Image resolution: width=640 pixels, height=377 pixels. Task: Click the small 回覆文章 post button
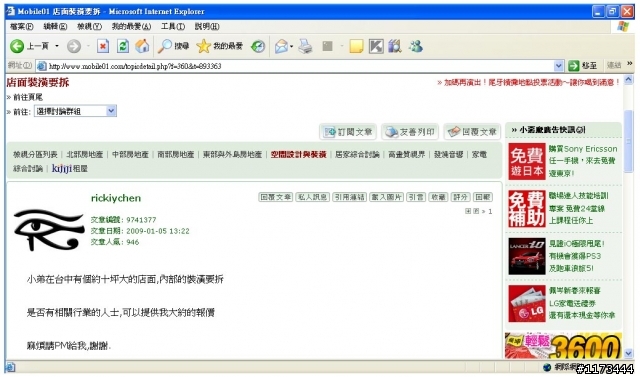[276, 197]
